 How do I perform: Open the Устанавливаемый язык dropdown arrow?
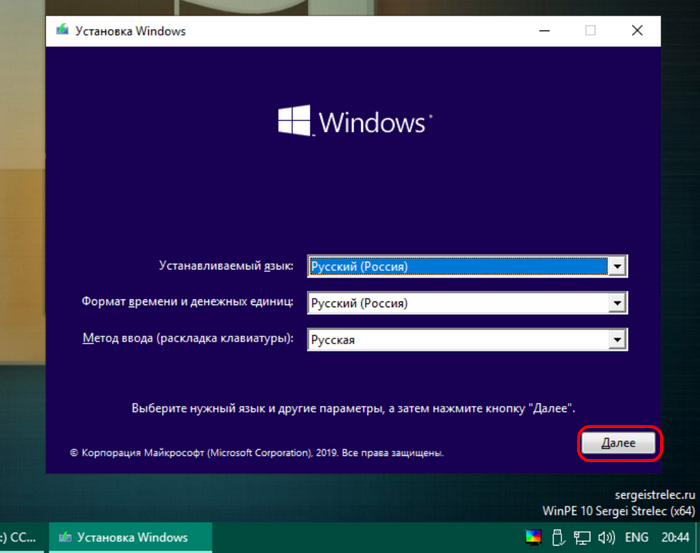click(617, 266)
